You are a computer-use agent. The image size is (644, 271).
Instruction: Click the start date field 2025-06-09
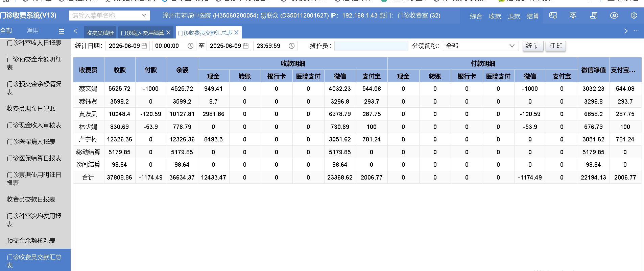click(127, 46)
